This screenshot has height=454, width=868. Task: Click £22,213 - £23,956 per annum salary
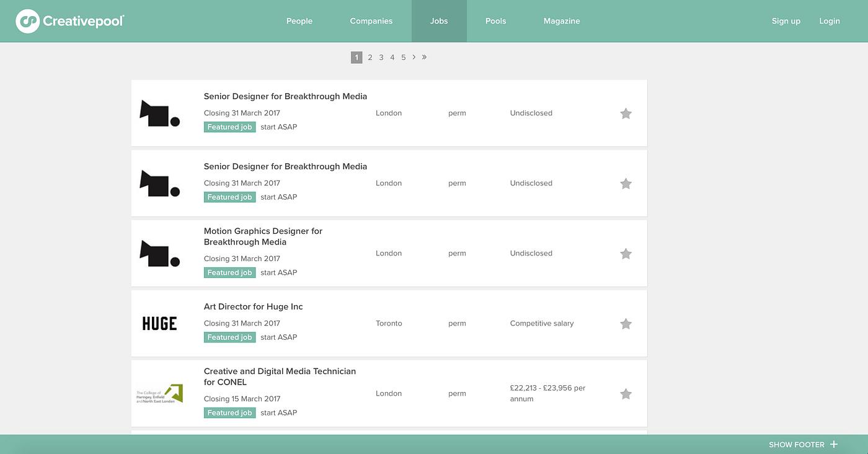pyautogui.click(x=547, y=393)
